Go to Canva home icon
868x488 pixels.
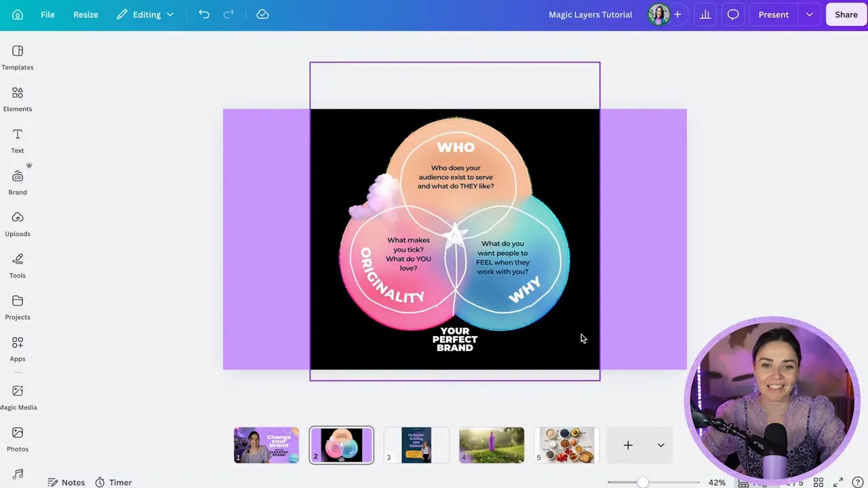(18, 14)
